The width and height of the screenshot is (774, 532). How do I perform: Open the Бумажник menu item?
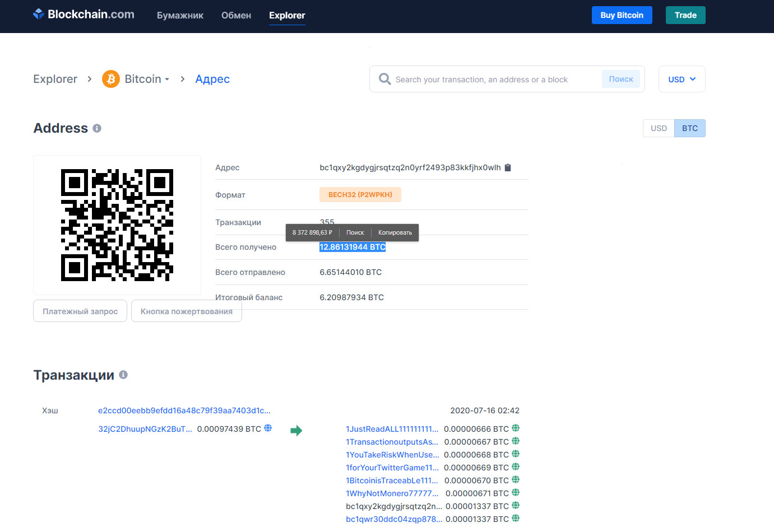180,15
